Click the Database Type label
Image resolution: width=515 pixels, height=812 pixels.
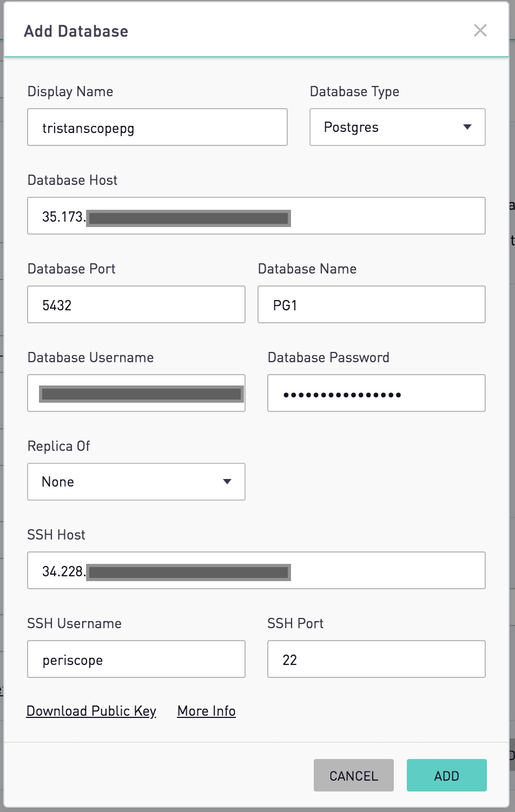pyautogui.click(x=354, y=92)
